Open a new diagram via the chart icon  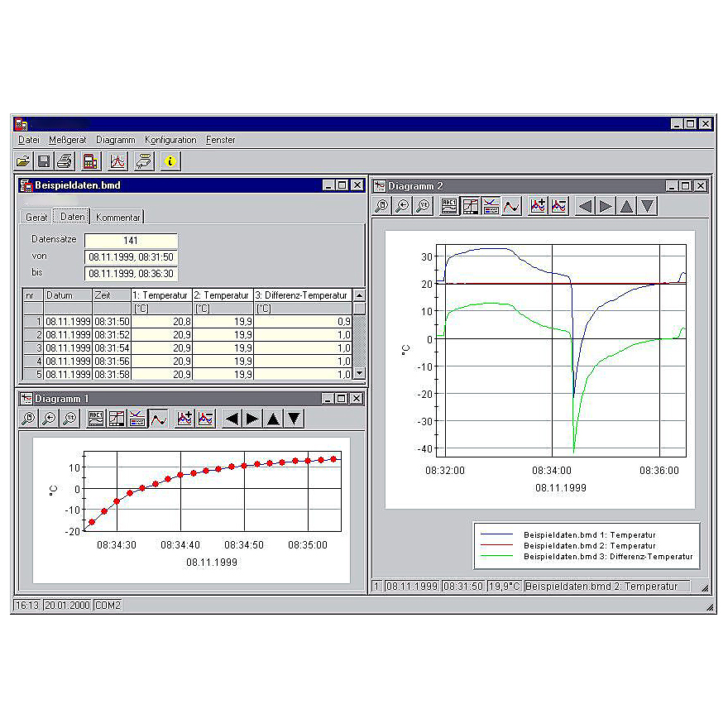click(x=117, y=161)
